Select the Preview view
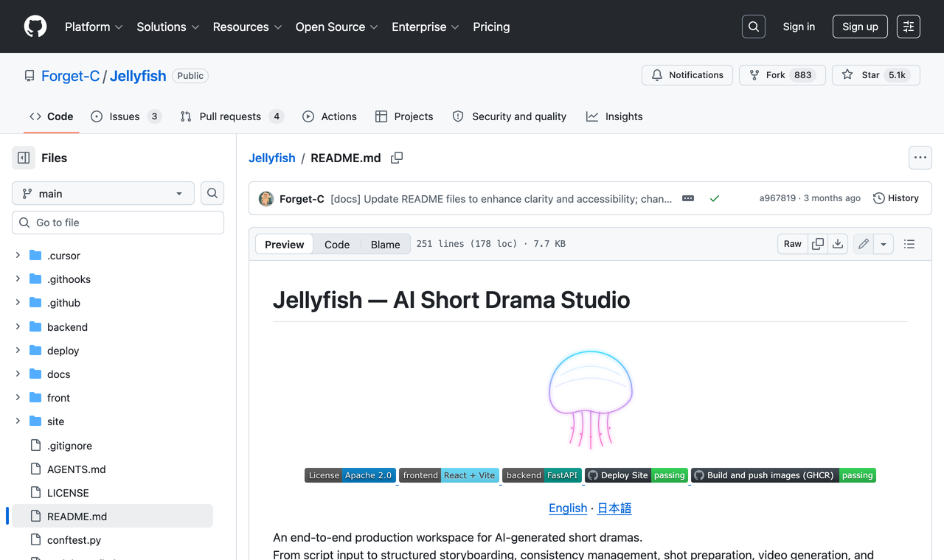 284,245
